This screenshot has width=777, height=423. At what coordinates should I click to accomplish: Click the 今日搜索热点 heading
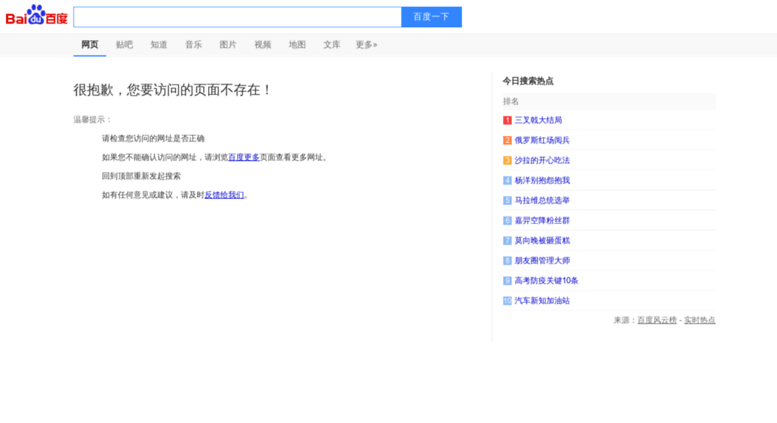[x=528, y=81]
